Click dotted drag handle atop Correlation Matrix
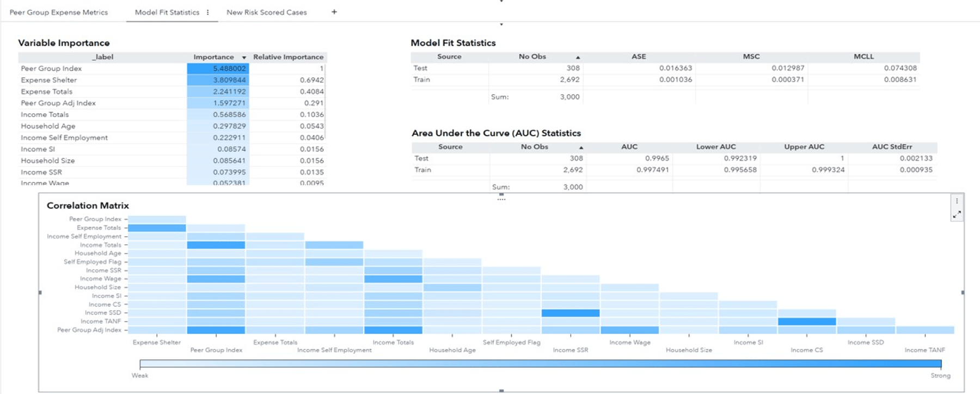980x394 pixels. click(501, 199)
